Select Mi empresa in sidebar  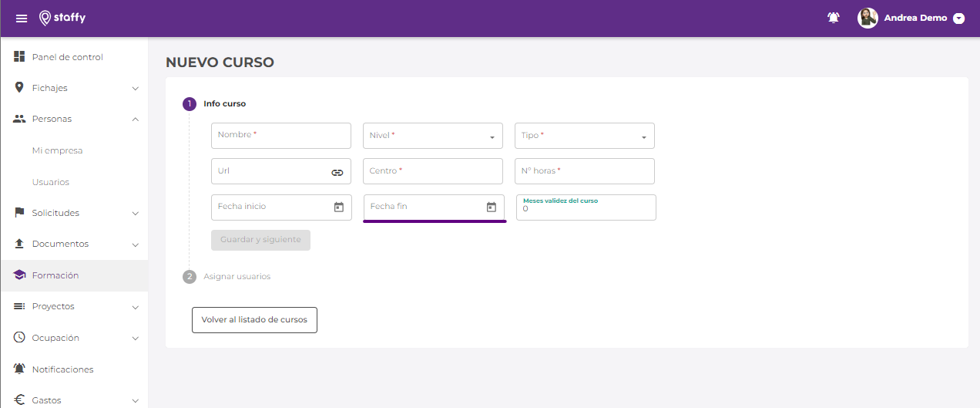coord(57,150)
